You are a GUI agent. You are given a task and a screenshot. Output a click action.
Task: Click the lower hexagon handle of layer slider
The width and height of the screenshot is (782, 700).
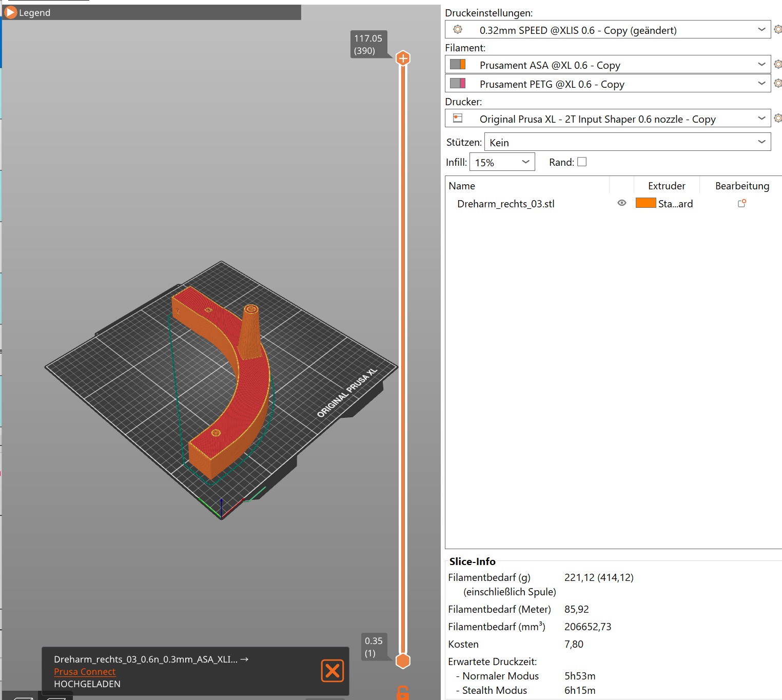[403, 661]
